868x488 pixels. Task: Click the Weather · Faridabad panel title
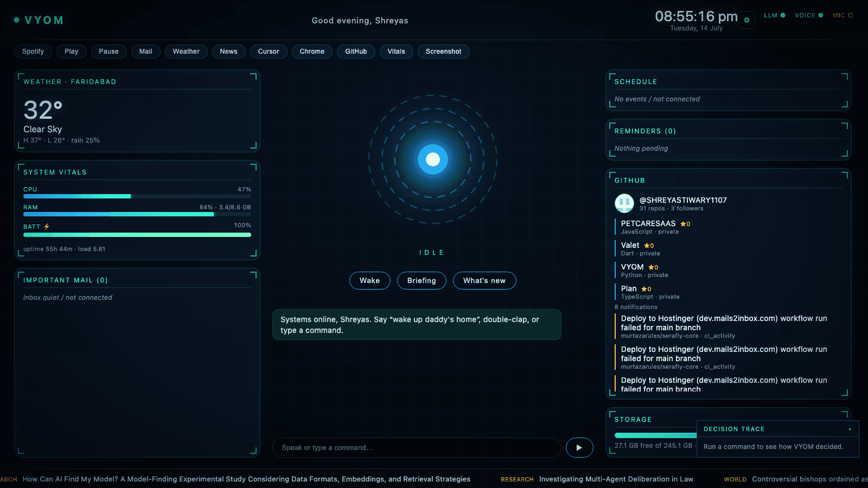(x=70, y=82)
